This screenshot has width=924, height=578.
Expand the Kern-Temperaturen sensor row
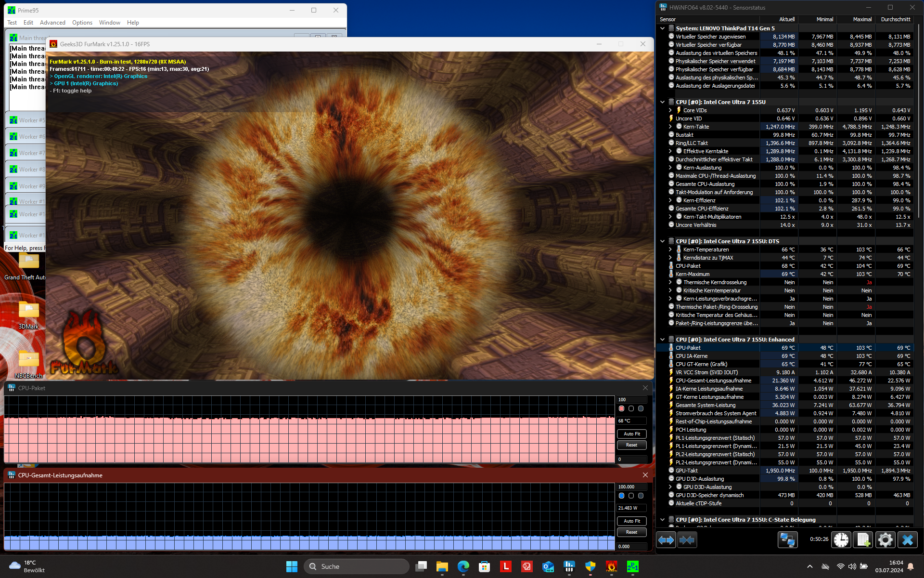pyautogui.click(x=670, y=250)
